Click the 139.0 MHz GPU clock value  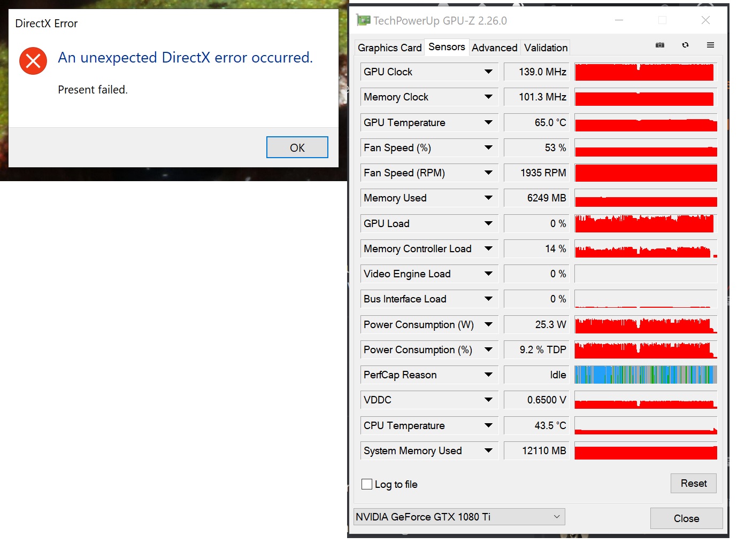pyautogui.click(x=536, y=72)
